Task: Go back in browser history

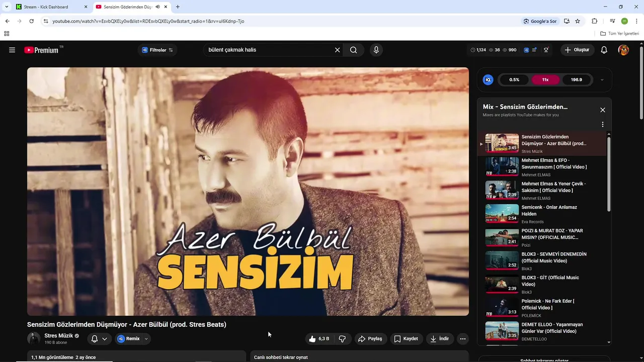Action: (x=7, y=21)
